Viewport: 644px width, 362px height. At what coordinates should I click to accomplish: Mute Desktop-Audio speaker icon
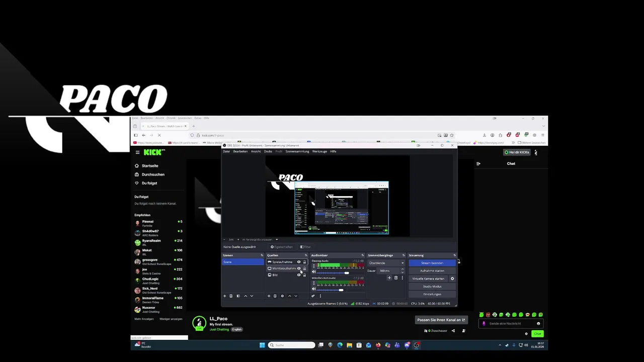click(314, 272)
